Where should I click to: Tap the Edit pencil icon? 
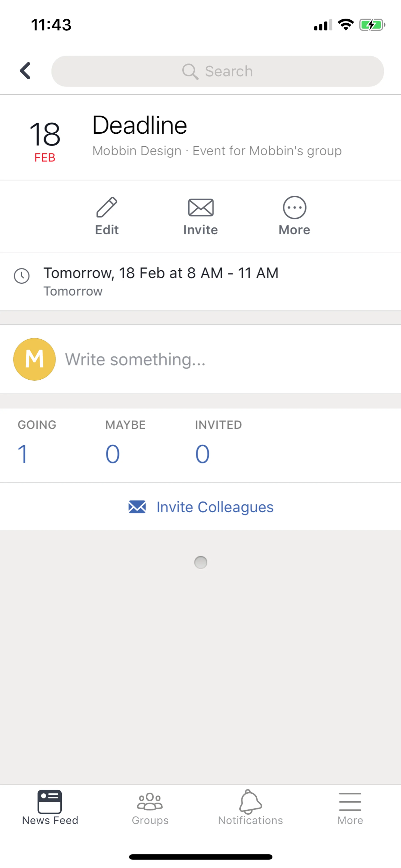click(107, 207)
